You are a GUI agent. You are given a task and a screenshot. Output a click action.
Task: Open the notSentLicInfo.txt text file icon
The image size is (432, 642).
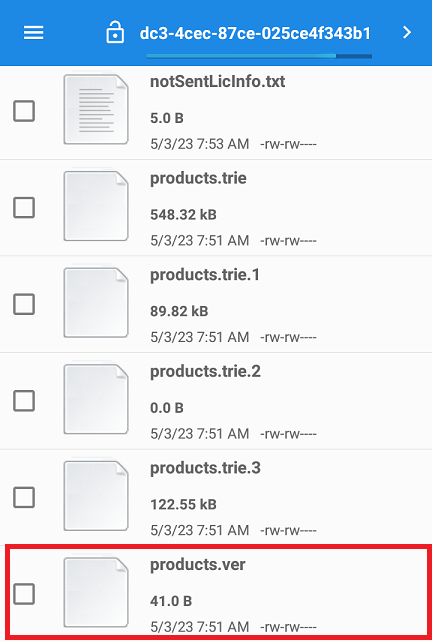[x=96, y=109]
